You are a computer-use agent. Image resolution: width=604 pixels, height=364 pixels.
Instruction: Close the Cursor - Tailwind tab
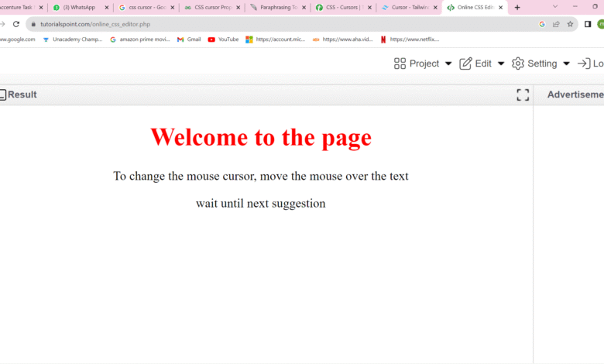[x=435, y=7]
